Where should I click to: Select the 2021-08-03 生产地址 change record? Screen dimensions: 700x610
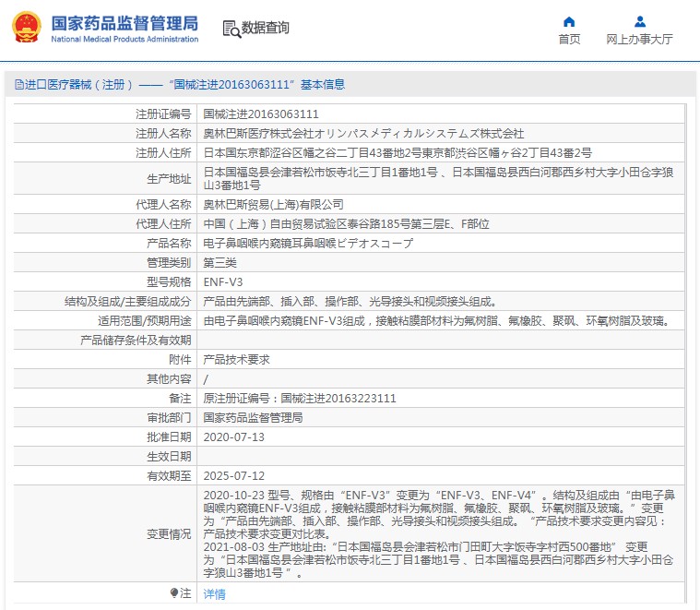coord(438,559)
